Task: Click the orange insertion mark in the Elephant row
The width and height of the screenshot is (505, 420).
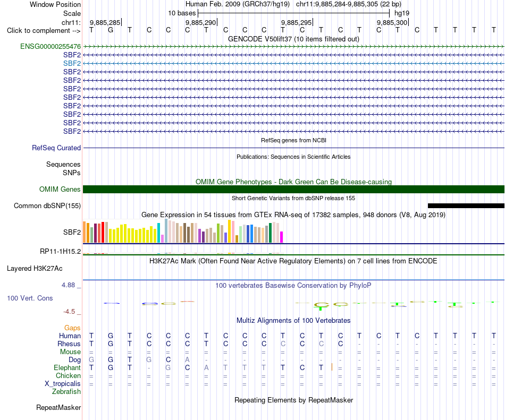Action: pos(332,367)
